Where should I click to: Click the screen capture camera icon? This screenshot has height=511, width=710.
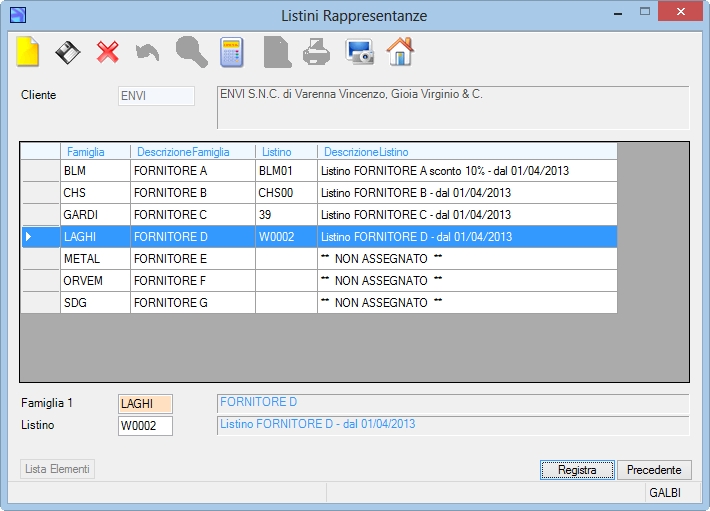360,52
